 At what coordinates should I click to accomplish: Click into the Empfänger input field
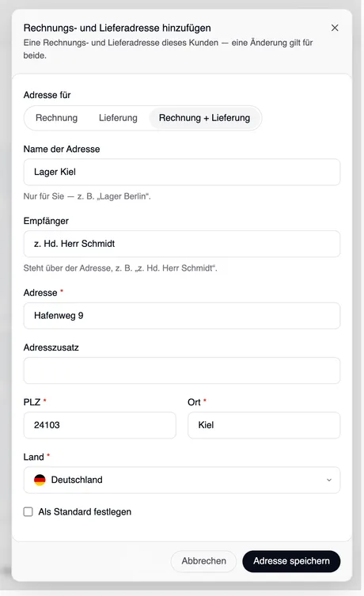182,244
